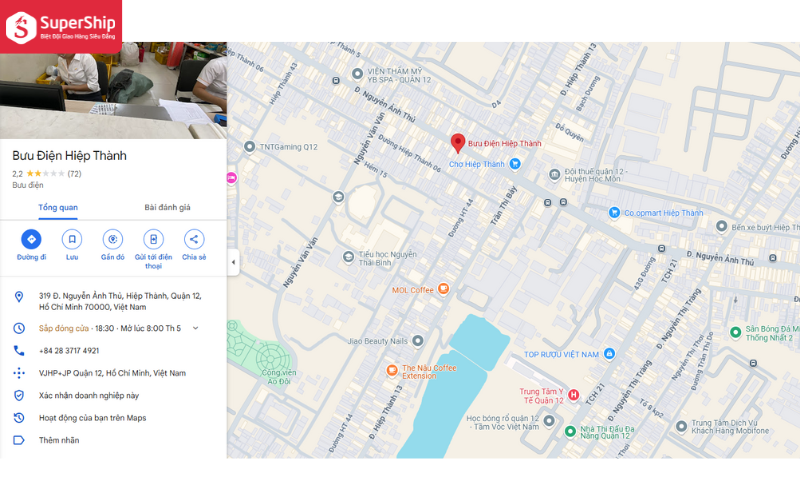Click Viện Thẩm Mỹ YB Spa marker
Screen dimensions: 800x500
pyautogui.click(x=358, y=74)
